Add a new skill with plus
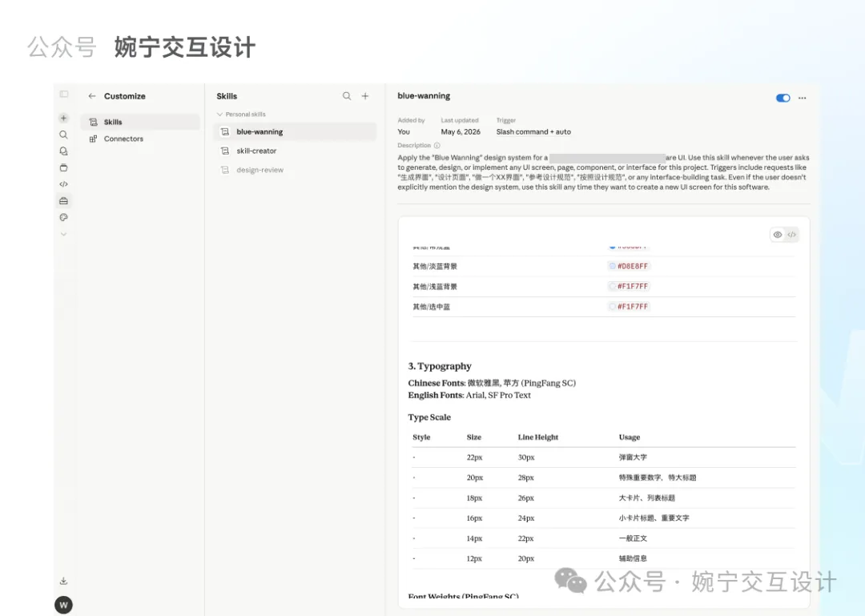Viewport: 865px width, 616px height. tap(365, 96)
